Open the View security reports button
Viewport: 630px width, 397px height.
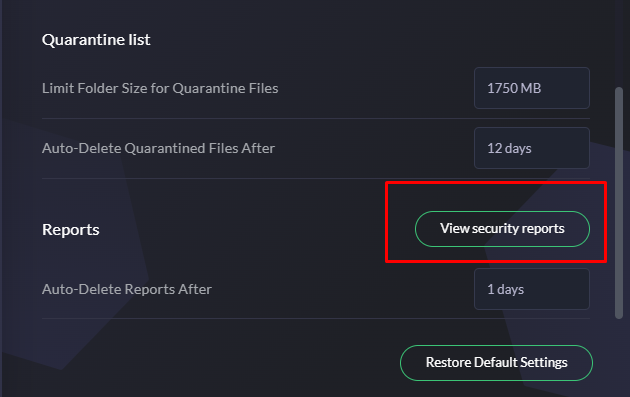point(502,229)
